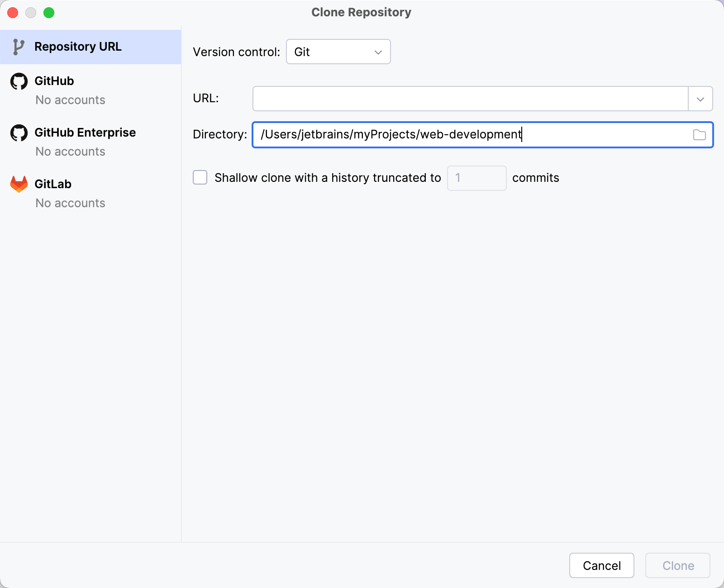724x588 pixels.
Task: Click the GitHub octocat icon
Action: [x=19, y=81]
